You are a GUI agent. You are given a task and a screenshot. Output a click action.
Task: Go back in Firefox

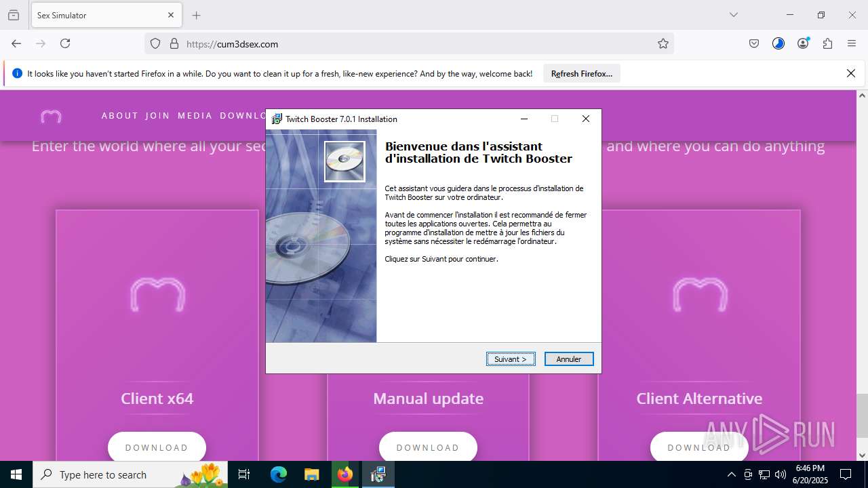(x=16, y=43)
